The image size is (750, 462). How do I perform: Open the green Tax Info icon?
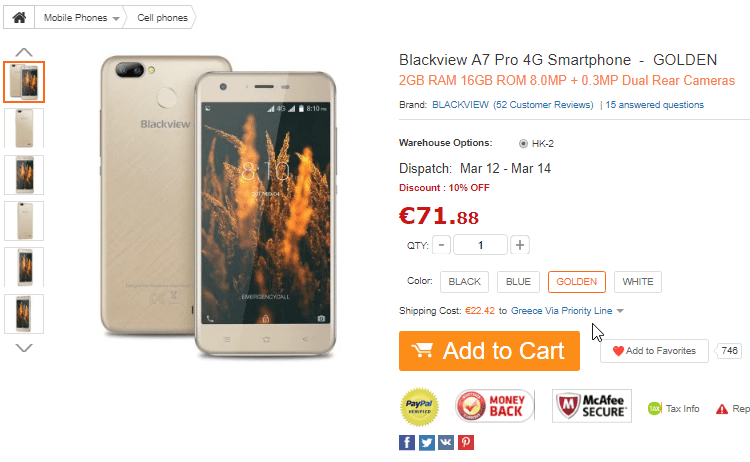(x=654, y=408)
